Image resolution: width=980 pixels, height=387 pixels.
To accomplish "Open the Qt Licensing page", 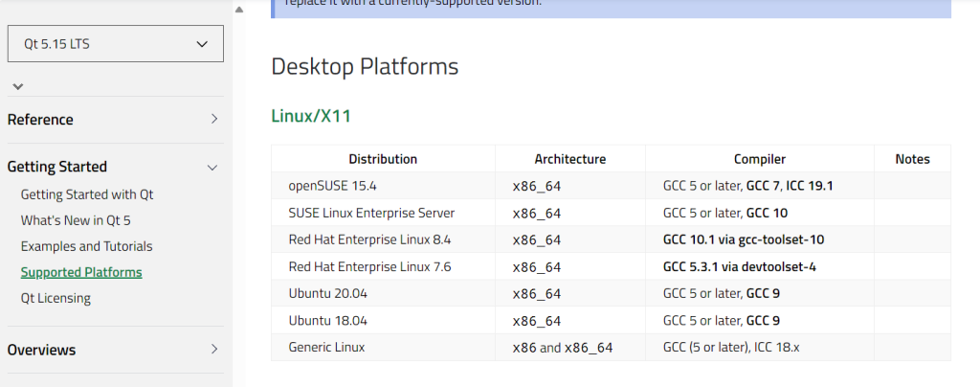I will pos(56,298).
